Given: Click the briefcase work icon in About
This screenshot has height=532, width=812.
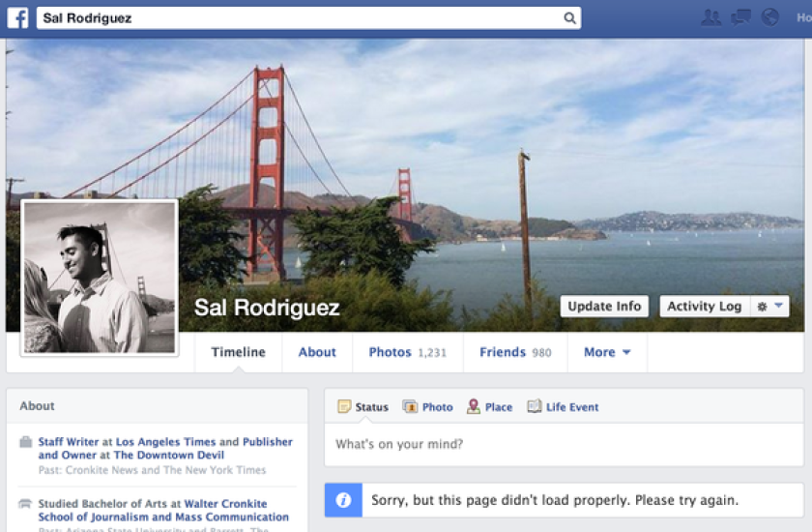Looking at the screenshot, I should pyautogui.click(x=25, y=442).
